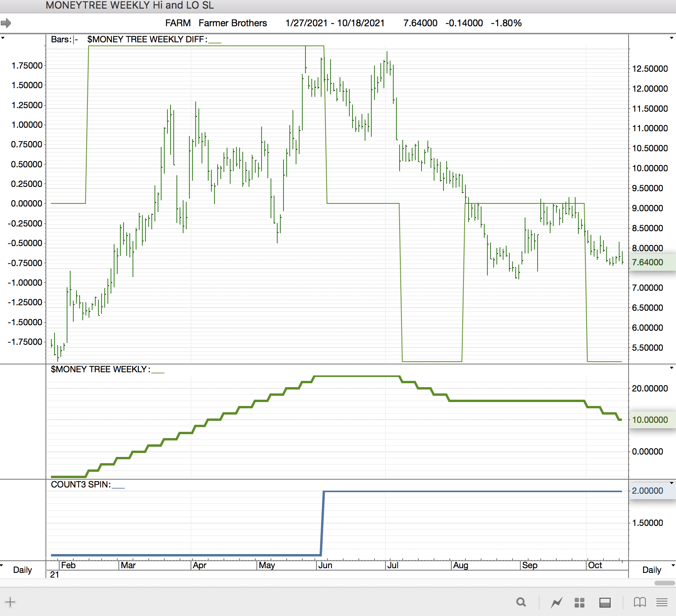The height and width of the screenshot is (616, 676).
Task: Click the horizontal scrollbar thumb below the chart
Action: (664, 583)
